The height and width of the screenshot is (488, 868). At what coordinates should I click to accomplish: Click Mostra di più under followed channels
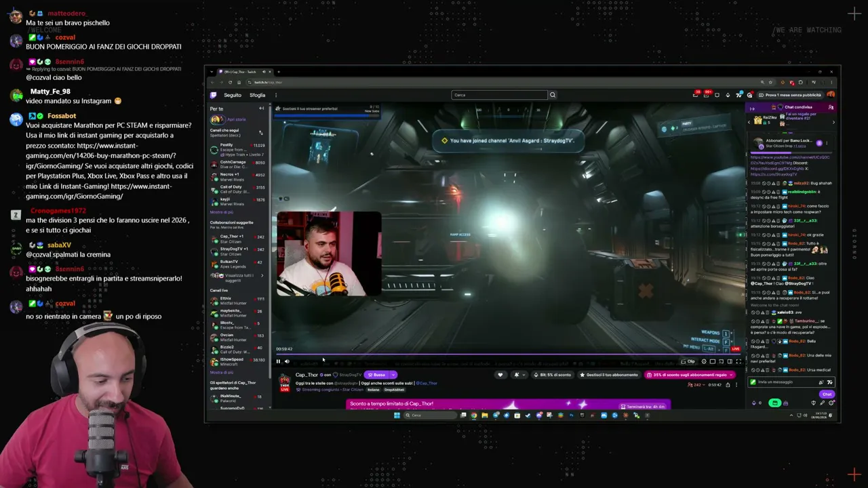click(221, 212)
